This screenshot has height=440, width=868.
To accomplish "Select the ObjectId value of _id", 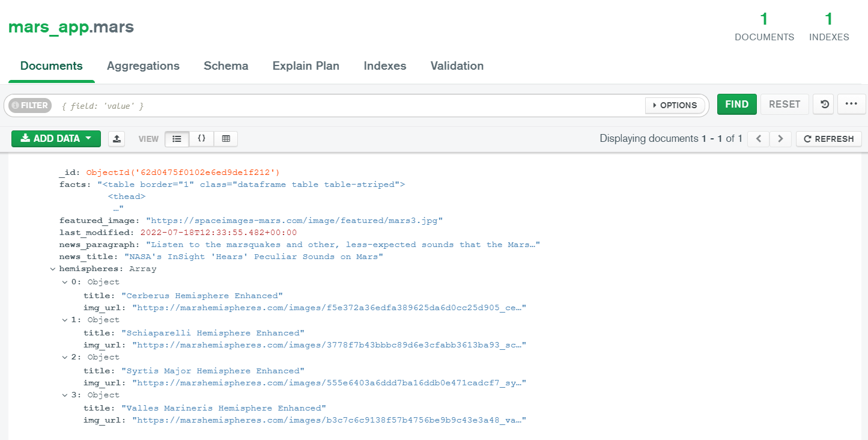I will [x=183, y=173].
